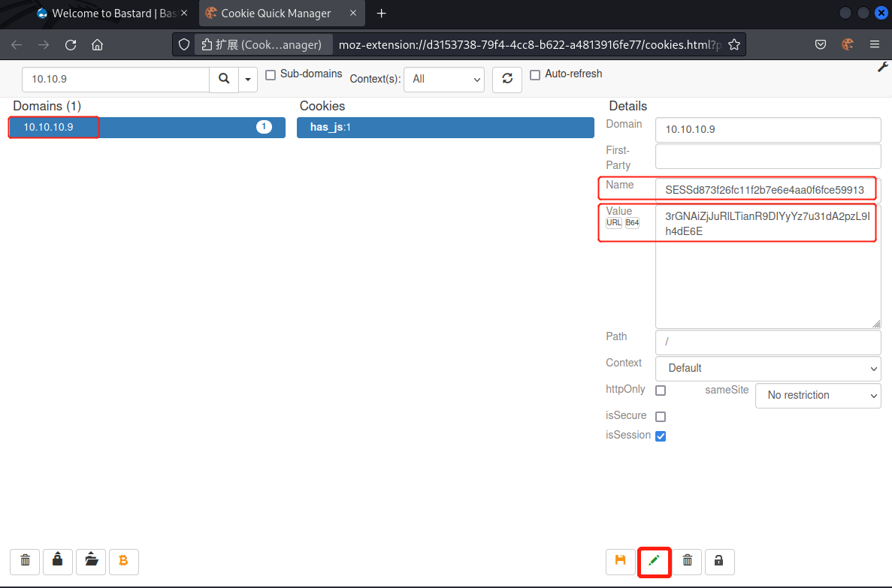Click the orange Bitcoin donate icon
The width and height of the screenshot is (892, 588).
[x=124, y=561]
